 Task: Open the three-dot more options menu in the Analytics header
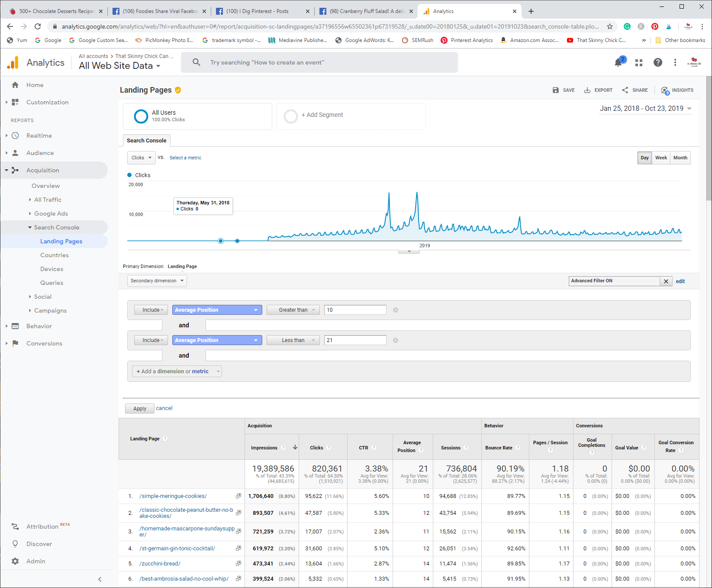(x=675, y=62)
